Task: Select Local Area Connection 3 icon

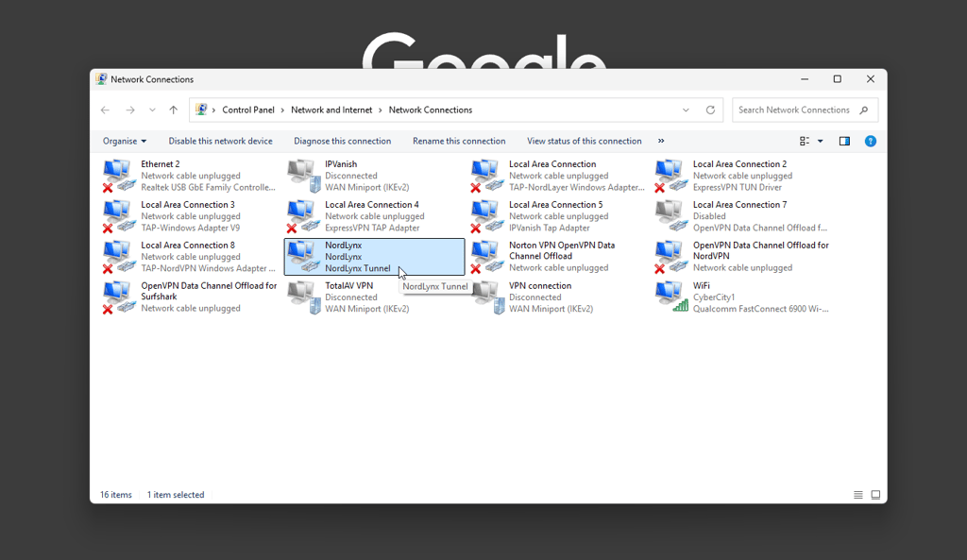Action: [119, 216]
